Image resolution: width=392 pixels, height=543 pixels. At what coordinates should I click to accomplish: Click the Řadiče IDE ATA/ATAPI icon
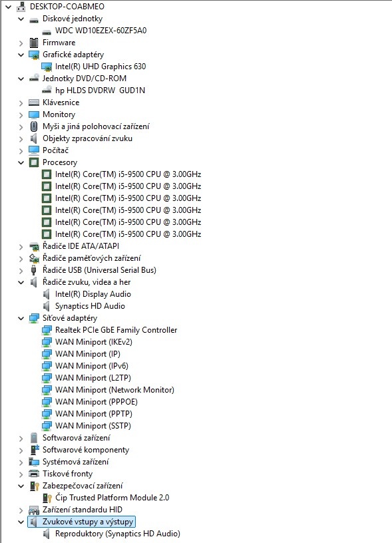click(x=33, y=246)
